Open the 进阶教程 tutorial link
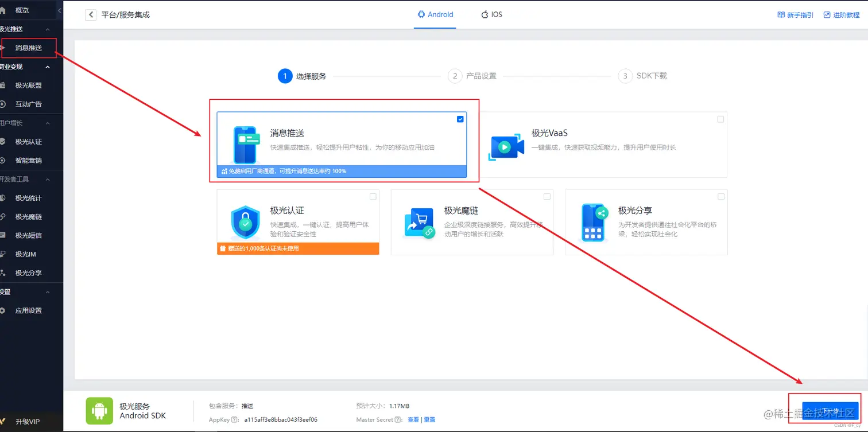The height and width of the screenshot is (432, 868). [842, 15]
